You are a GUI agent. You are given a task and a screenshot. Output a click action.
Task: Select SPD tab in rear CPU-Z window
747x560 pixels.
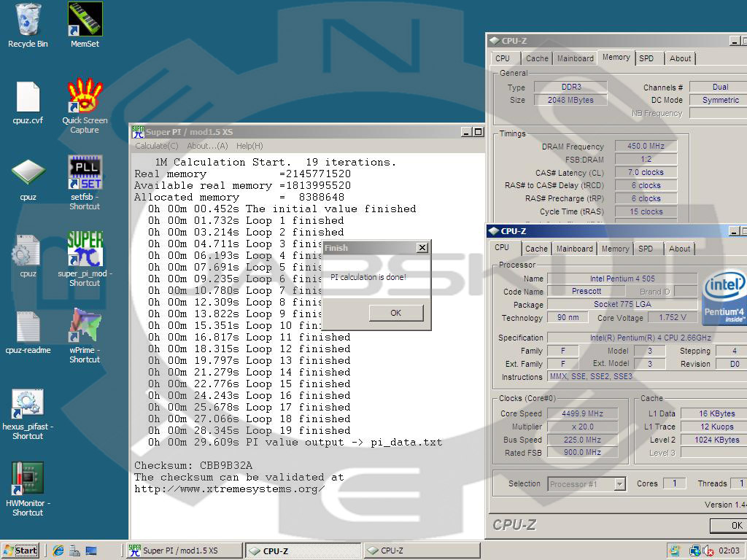[646, 58]
